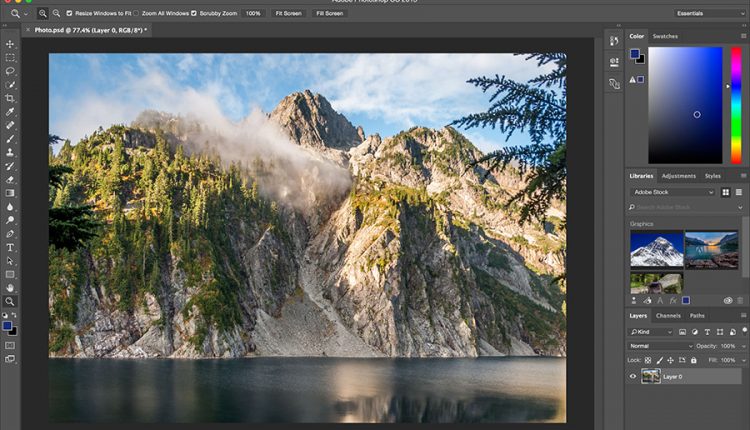Select the Rectangular Marquee tool
This screenshot has height=430, width=750.
(x=10, y=58)
